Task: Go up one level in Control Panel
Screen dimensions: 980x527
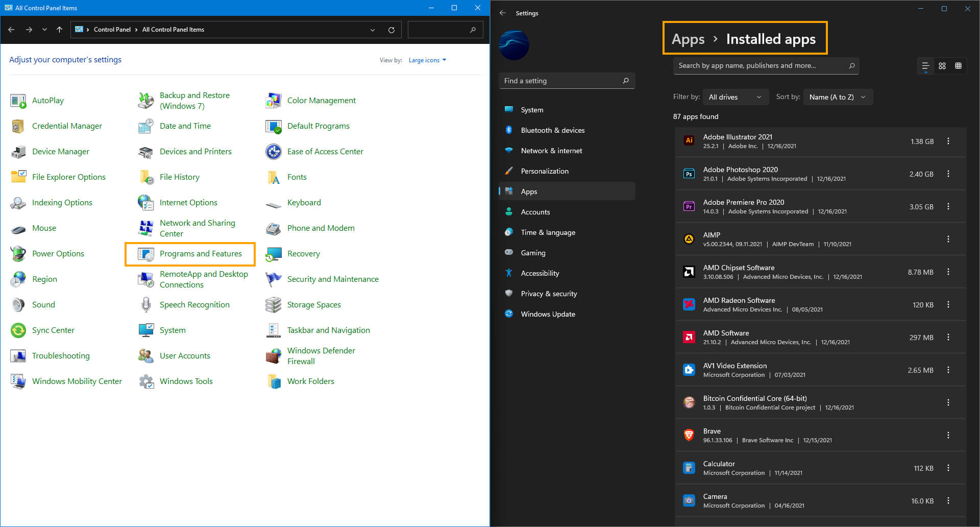Action: (x=59, y=30)
